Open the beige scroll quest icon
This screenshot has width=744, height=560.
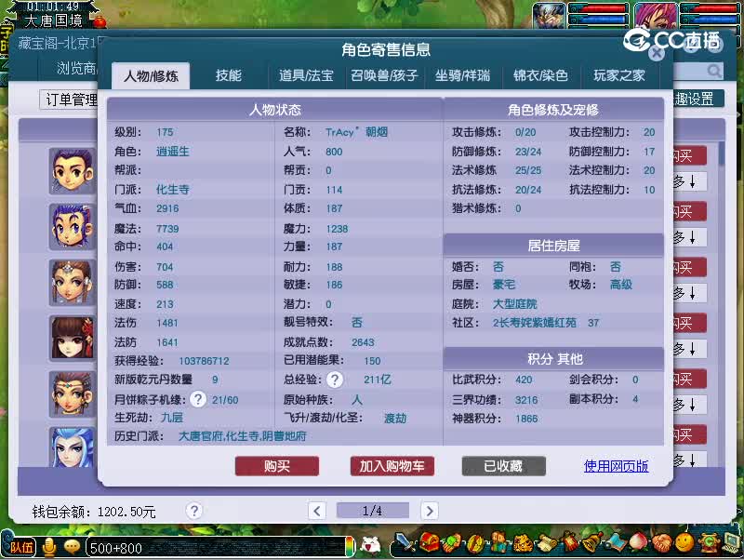coord(546,543)
